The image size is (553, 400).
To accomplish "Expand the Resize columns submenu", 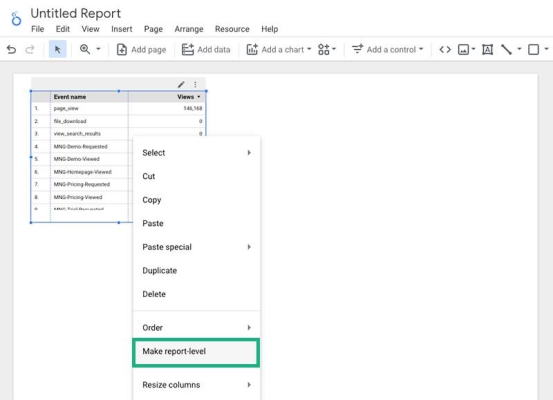I will tap(196, 384).
